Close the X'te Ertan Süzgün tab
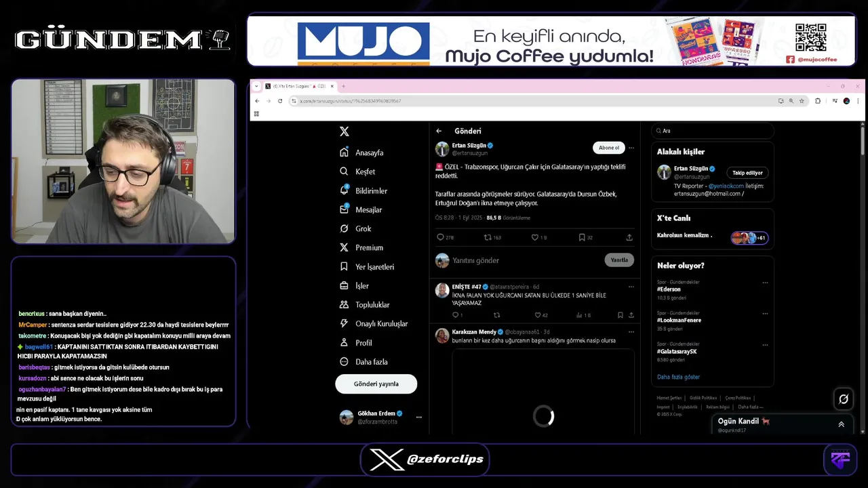868x488 pixels. coord(332,86)
